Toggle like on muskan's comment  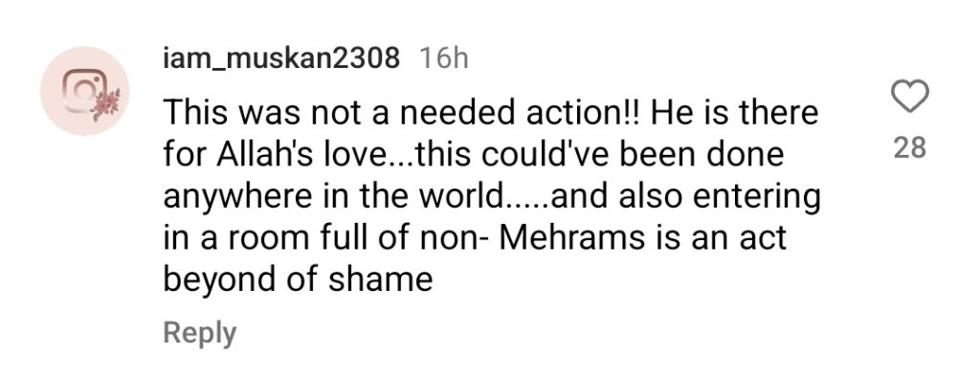(909, 98)
